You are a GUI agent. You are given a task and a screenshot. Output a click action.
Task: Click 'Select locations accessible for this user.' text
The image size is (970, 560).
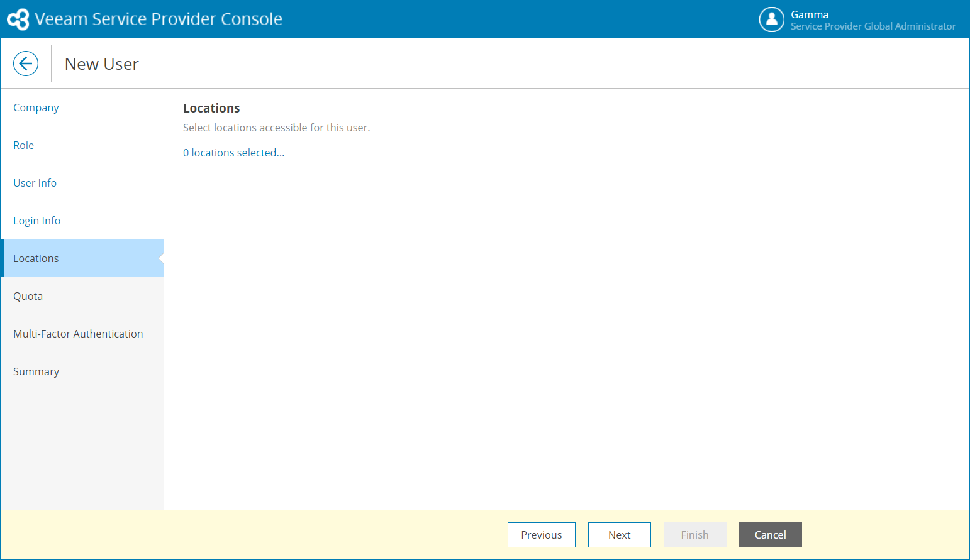(277, 128)
